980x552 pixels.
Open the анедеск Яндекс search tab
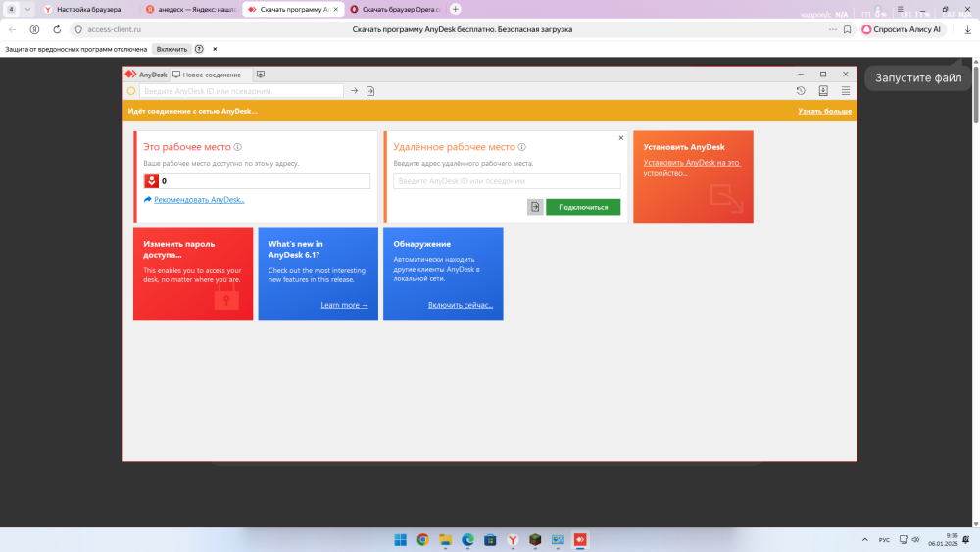coord(191,10)
